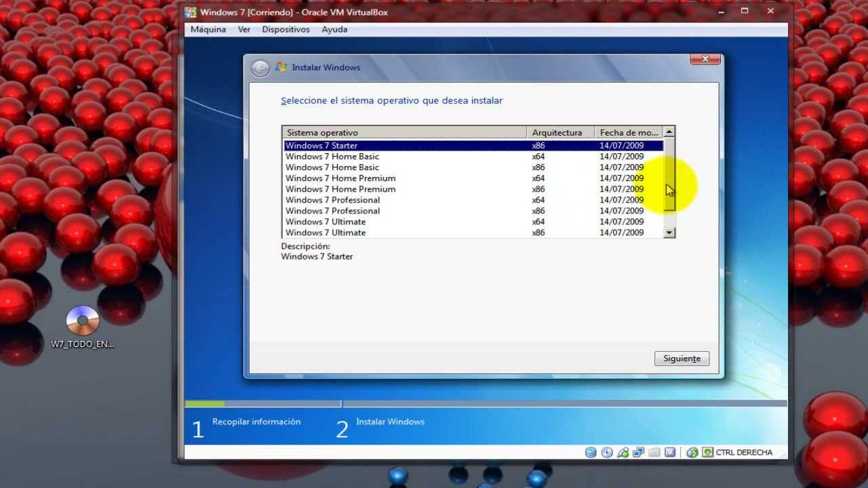Click the network adapters icon in VirtualBox status bar

tap(639, 453)
